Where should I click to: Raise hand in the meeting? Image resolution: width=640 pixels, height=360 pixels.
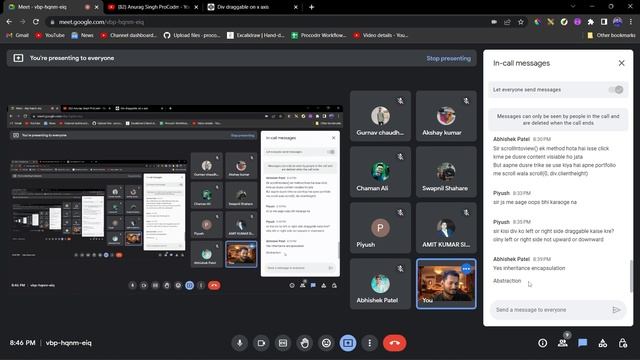[x=304, y=343]
